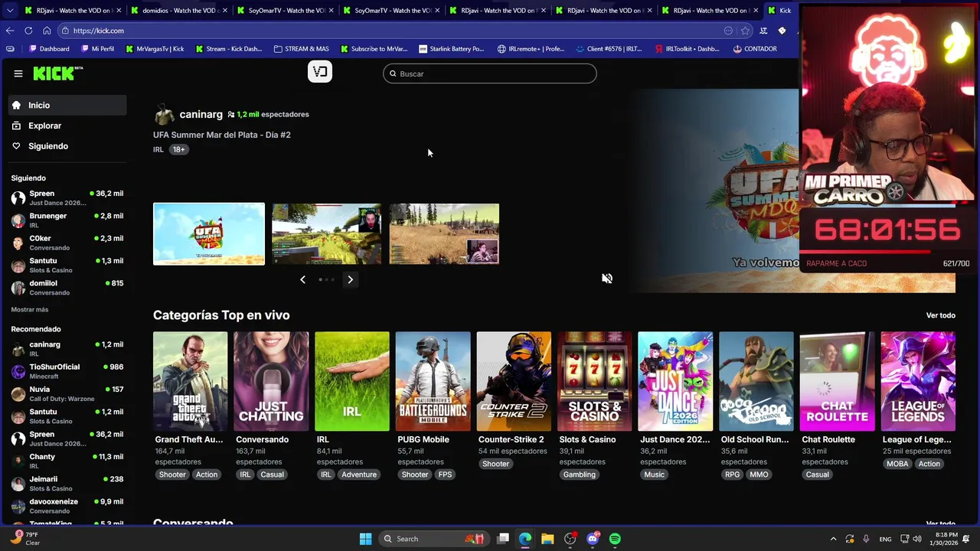Click Ver todo for top categories
The width and height of the screenshot is (980, 551).
941,315
